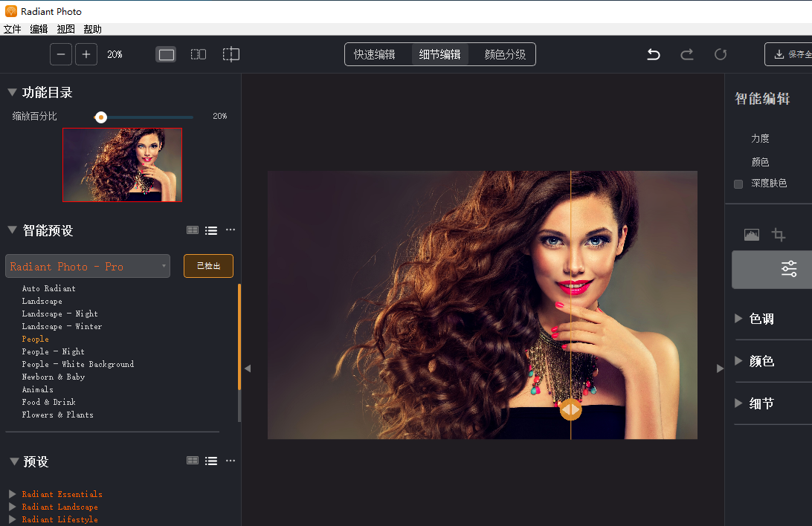Open the adjustment sliders icon tab
The image size is (812, 526).
(x=789, y=269)
